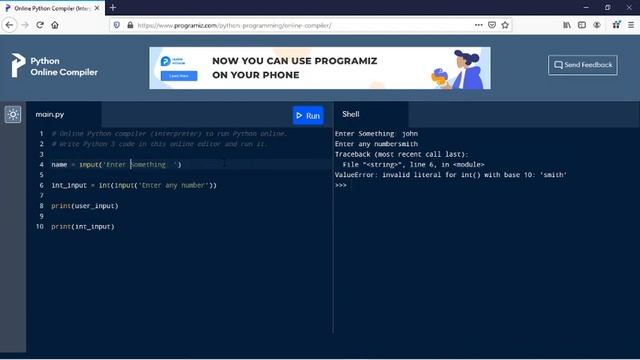Screen dimensions: 640x360
Task: Click the browser Forward arrow
Action: point(25,25)
